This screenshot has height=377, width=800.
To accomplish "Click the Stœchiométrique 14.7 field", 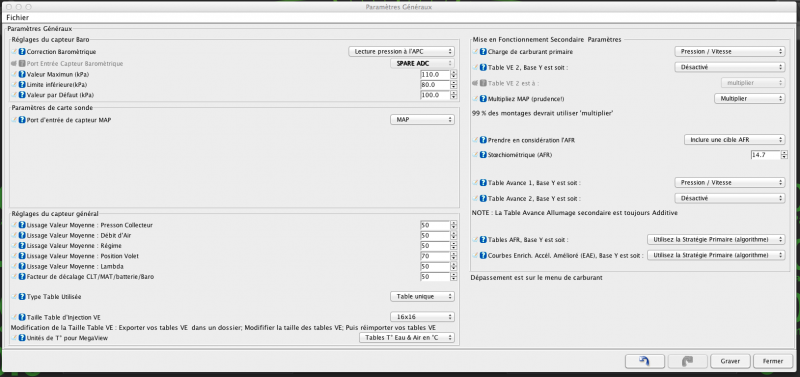I will pyautogui.click(x=765, y=155).
